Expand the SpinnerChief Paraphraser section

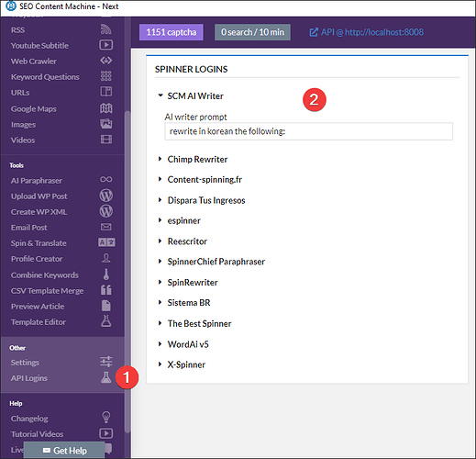160,262
